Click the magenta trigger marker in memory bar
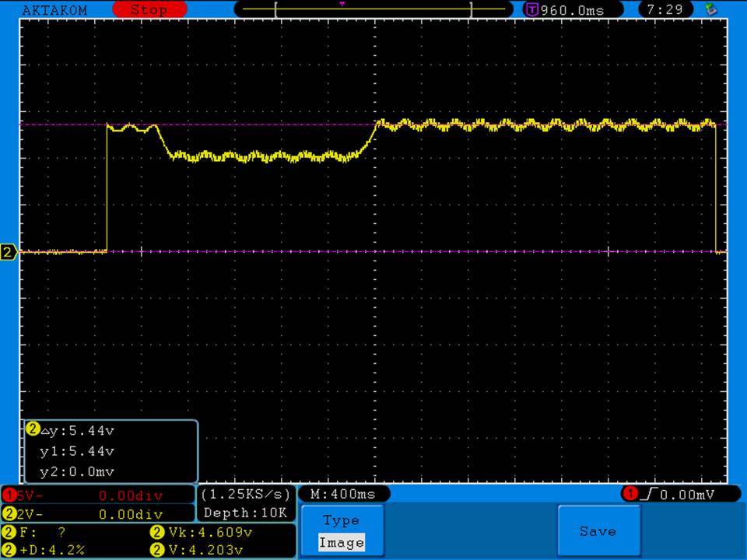The width and height of the screenshot is (747, 560). (342, 4)
